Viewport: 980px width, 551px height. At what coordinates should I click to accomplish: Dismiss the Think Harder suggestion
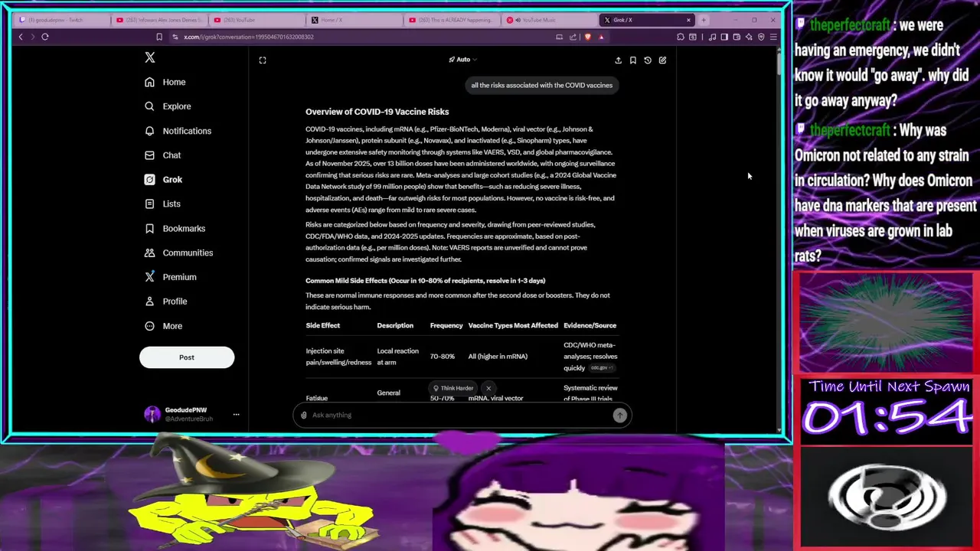coord(488,388)
